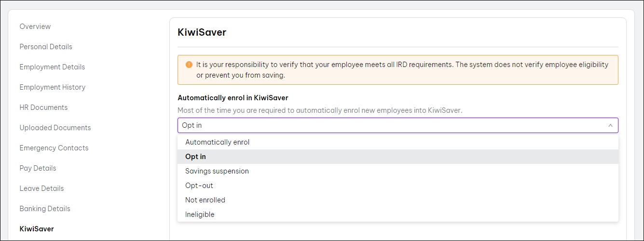Click the orange warning info icon
The width and height of the screenshot is (644, 241).
(x=189, y=65)
